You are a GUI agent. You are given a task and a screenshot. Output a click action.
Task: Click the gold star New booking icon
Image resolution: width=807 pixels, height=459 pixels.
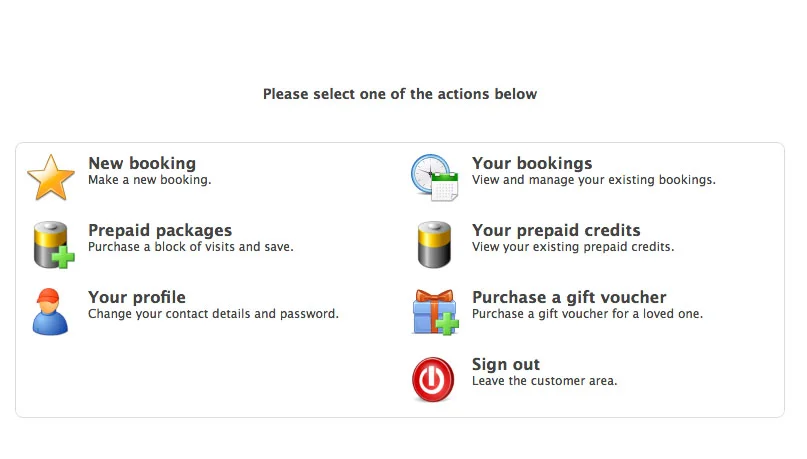51,178
